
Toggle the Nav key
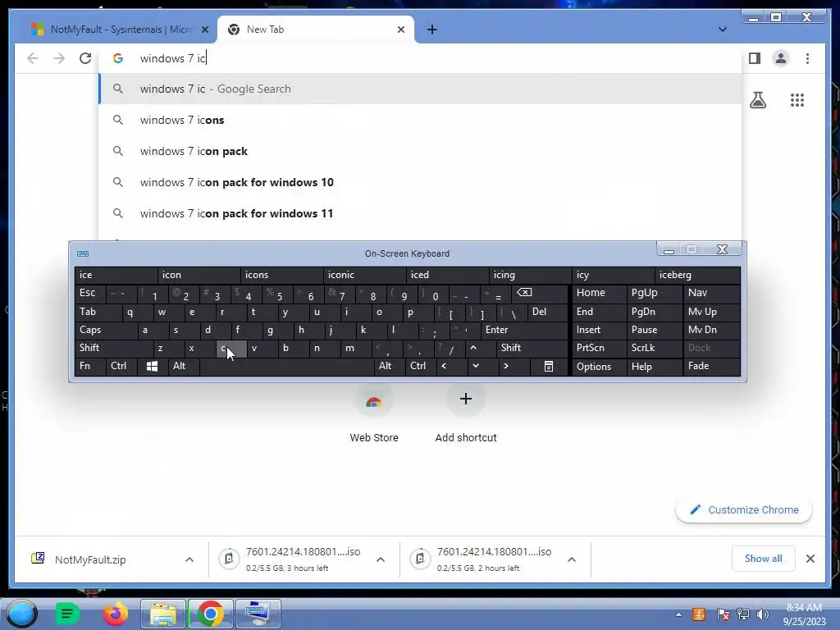pyautogui.click(x=711, y=293)
